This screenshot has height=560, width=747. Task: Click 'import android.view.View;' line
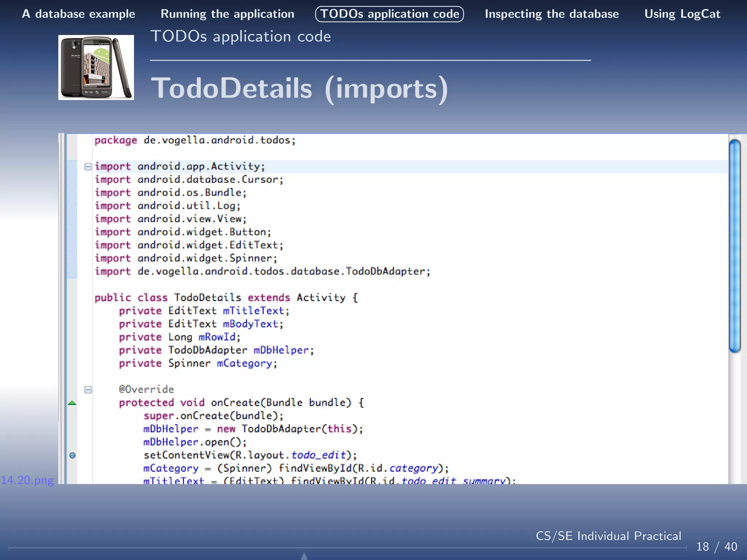click(171, 219)
